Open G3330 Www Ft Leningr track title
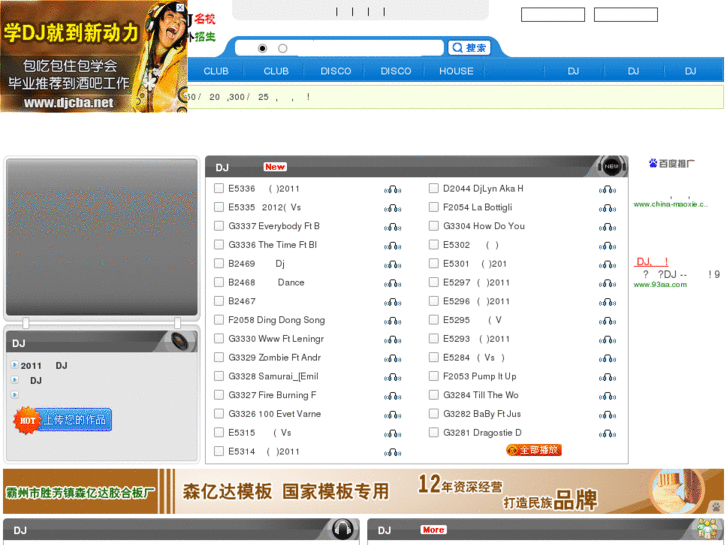The height and width of the screenshot is (545, 727). point(276,339)
